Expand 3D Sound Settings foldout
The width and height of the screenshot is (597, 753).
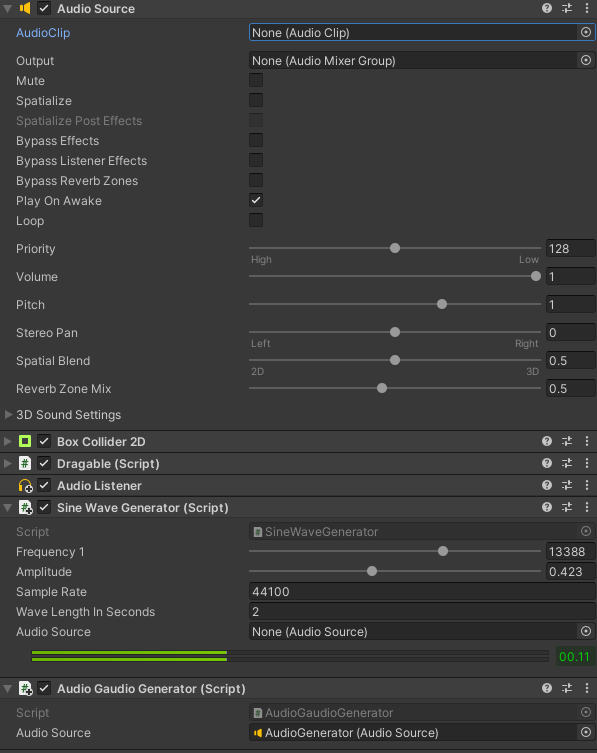click(x=8, y=414)
